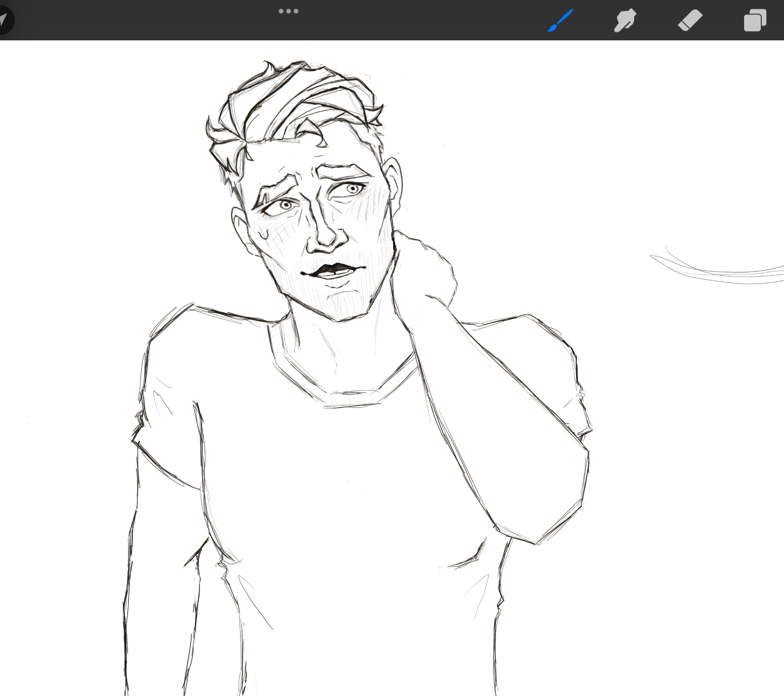This screenshot has width=784, height=696.
Task: Open the Layers panel
Action: (755, 20)
